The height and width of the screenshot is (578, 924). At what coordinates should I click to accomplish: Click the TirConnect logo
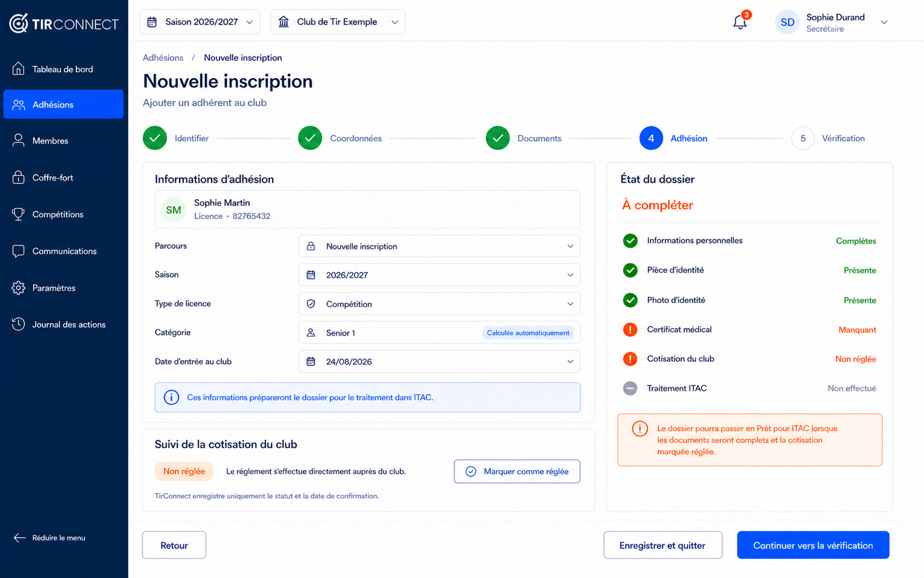pyautogui.click(x=64, y=23)
